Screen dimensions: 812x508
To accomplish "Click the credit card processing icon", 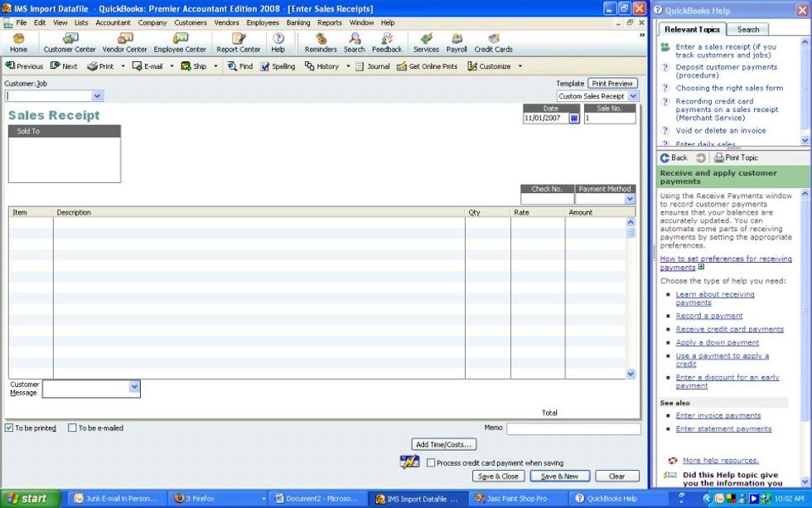I will pos(409,462).
